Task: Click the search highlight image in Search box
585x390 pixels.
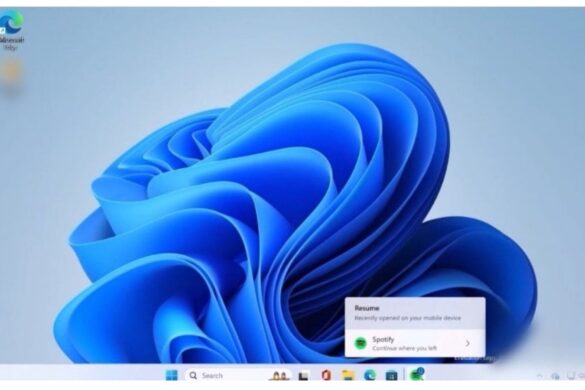Action: 279,375
